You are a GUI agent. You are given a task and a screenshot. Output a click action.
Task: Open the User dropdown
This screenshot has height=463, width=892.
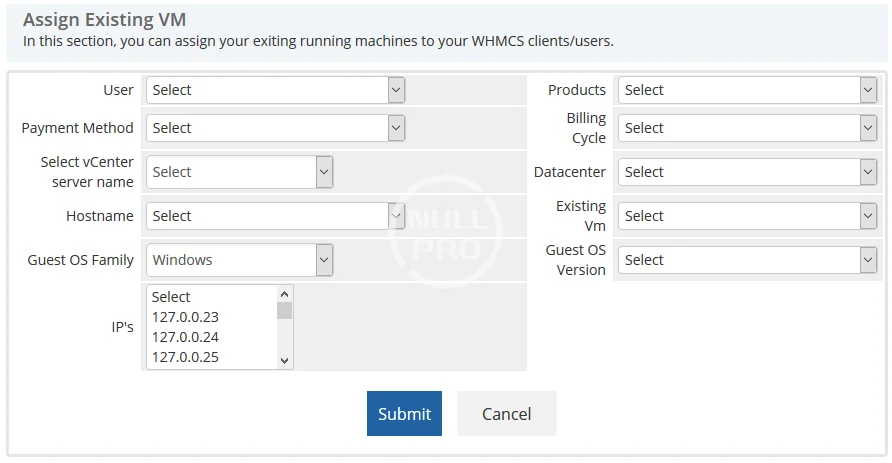[x=275, y=90]
